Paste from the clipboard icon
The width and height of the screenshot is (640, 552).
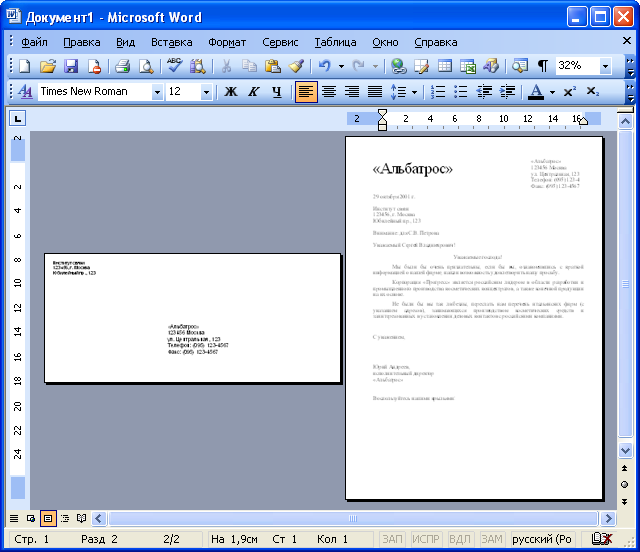[x=272, y=66]
